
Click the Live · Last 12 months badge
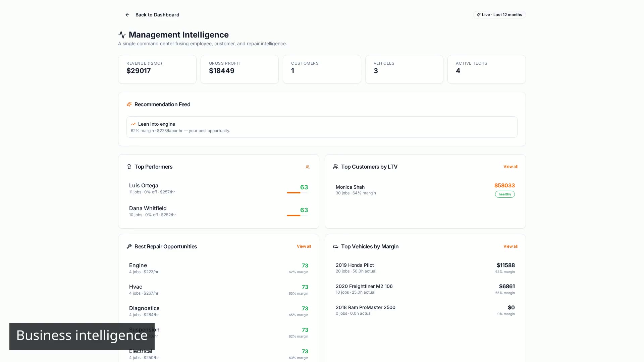(499, 15)
